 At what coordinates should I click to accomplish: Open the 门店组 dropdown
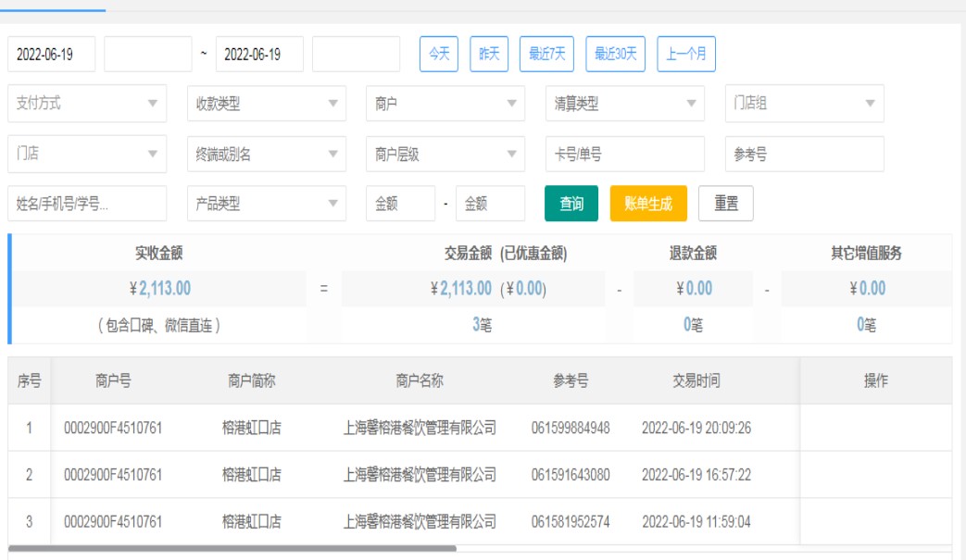click(x=804, y=104)
